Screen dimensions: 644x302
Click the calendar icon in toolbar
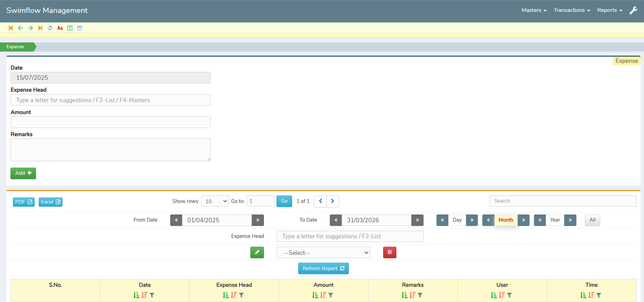click(x=79, y=28)
